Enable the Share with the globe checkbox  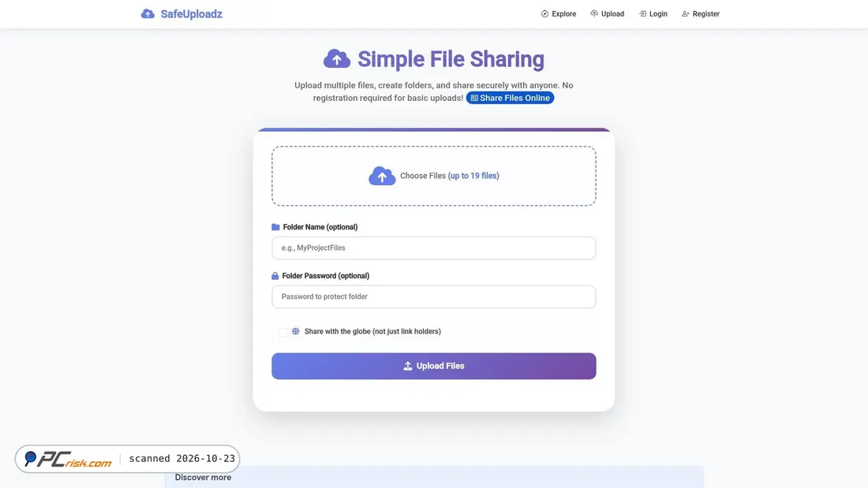(x=282, y=332)
